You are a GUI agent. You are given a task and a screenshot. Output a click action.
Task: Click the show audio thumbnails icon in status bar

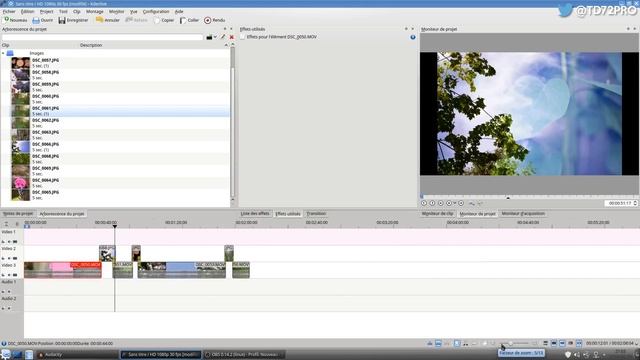coord(562,344)
